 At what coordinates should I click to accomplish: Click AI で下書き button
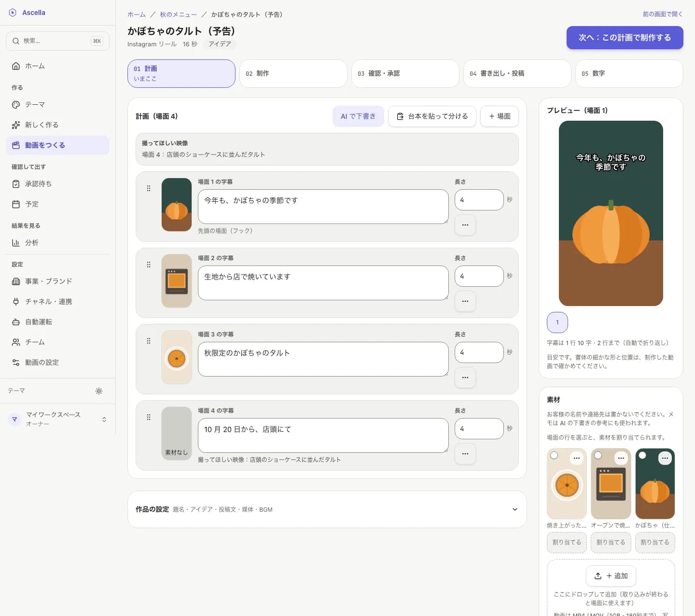(358, 116)
